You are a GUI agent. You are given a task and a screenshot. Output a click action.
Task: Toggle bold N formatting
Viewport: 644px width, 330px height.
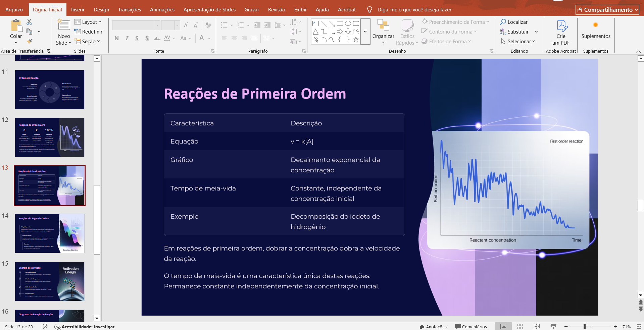tap(116, 38)
